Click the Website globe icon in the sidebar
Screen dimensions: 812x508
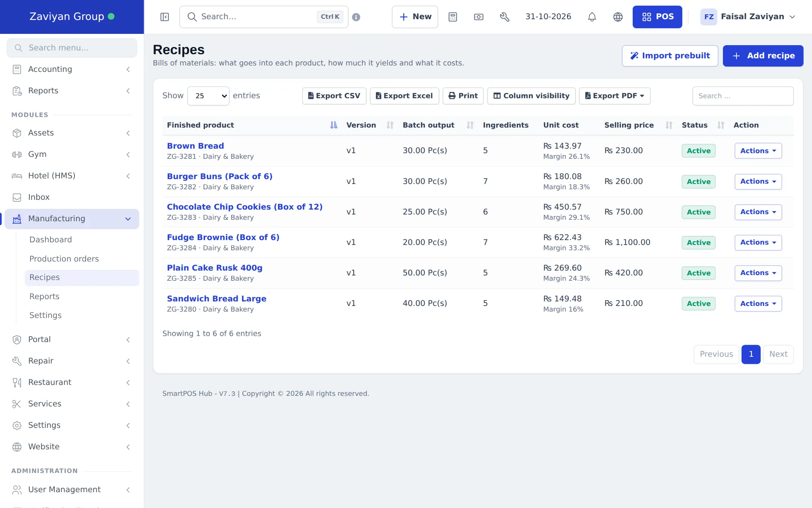coord(17,447)
